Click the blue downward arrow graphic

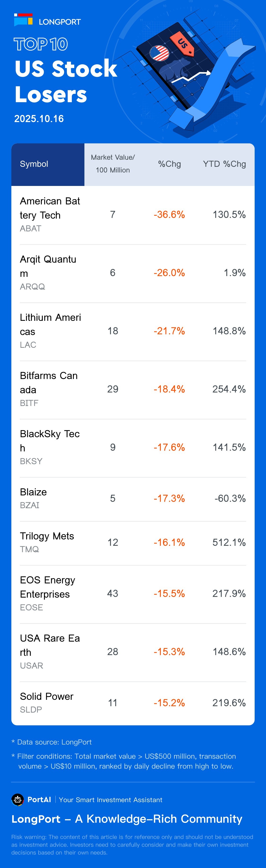coord(215,88)
